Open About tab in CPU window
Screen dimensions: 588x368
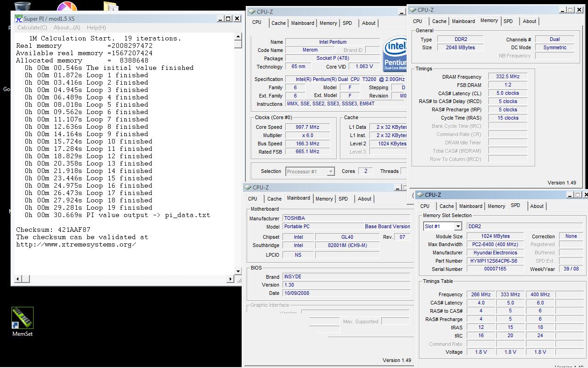click(368, 23)
